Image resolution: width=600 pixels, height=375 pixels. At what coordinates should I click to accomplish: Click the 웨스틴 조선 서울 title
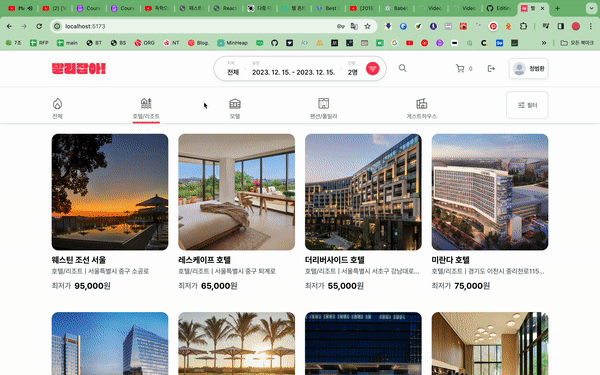click(78, 260)
